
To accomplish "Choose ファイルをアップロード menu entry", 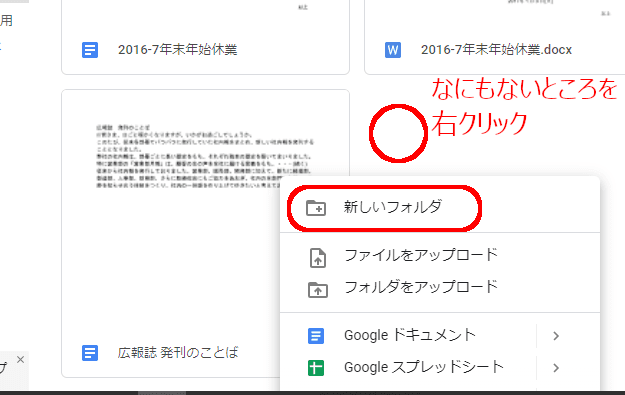I will 440,256.
